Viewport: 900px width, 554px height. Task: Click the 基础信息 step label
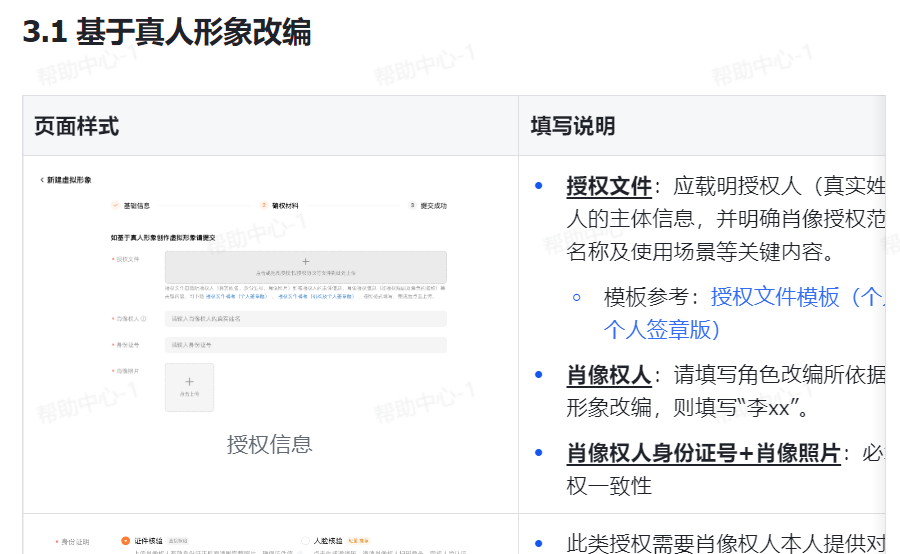click(137, 206)
